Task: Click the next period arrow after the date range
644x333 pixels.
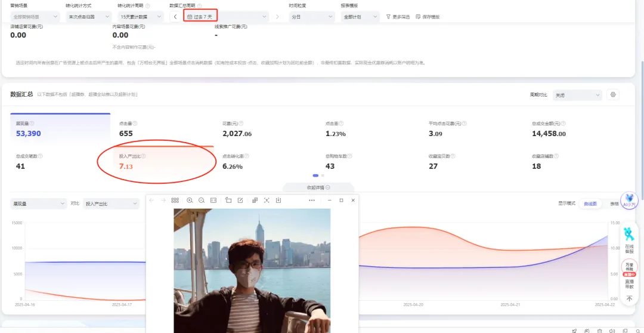Action: (x=277, y=17)
